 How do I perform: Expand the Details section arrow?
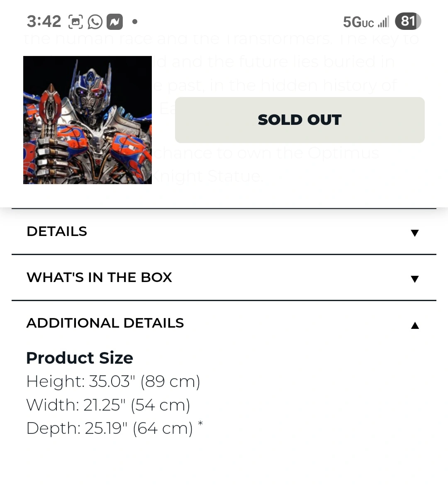pyautogui.click(x=415, y=233)
